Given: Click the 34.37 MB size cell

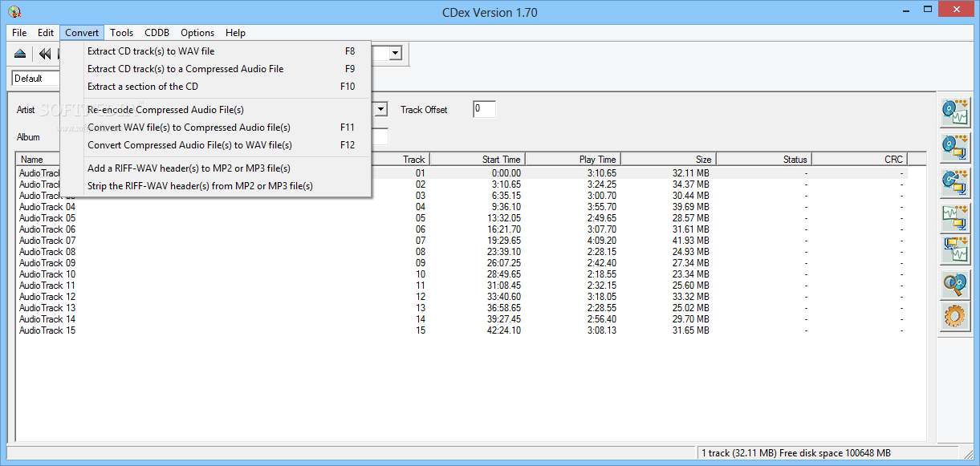Looking at the screenshot, I should point(690,184).
